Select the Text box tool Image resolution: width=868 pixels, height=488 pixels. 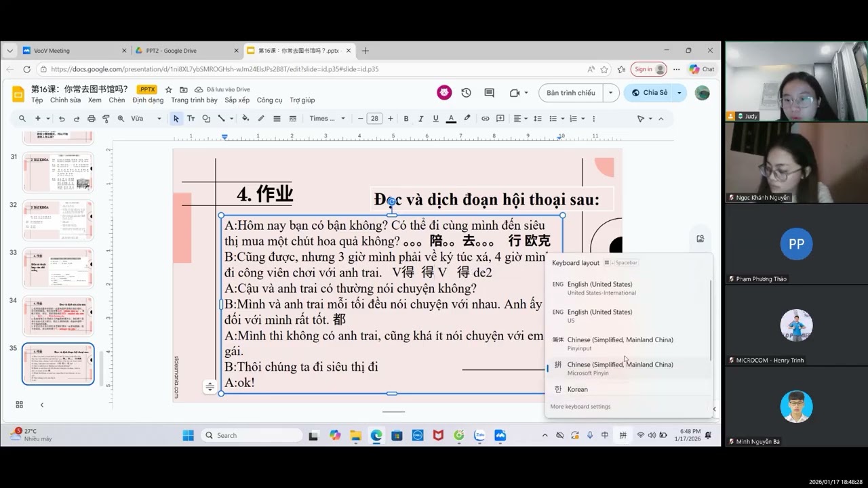(191, 119)
